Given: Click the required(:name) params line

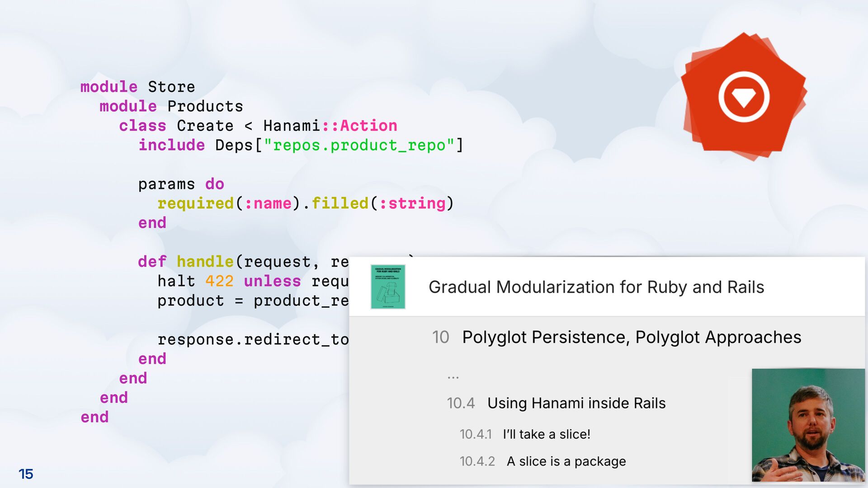Looking at the screenshot, I should point(305,203).
